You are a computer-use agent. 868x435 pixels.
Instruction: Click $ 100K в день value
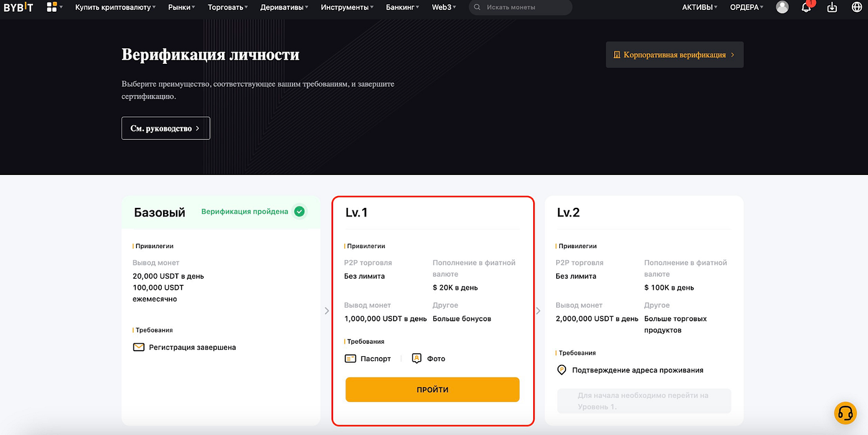click(669, 287)
